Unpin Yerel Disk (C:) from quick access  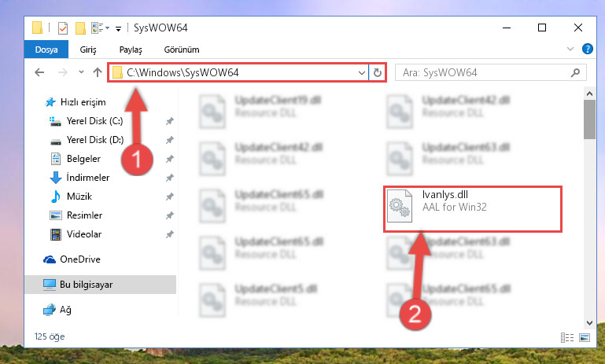[x=169, y=121]
